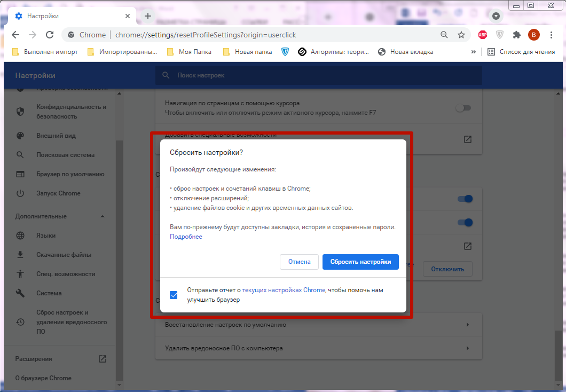This screenshot has width=566, height=392.
Task: Open the AdBlock Plus extension icon
Action: tap(483, 35)
